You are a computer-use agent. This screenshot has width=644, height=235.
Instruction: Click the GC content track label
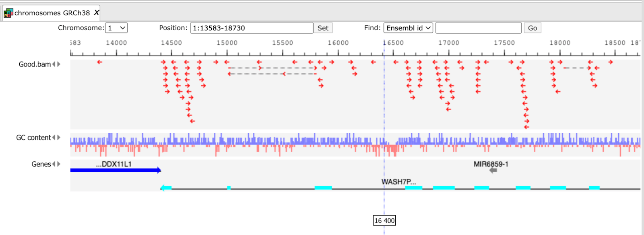pos(33,138)
